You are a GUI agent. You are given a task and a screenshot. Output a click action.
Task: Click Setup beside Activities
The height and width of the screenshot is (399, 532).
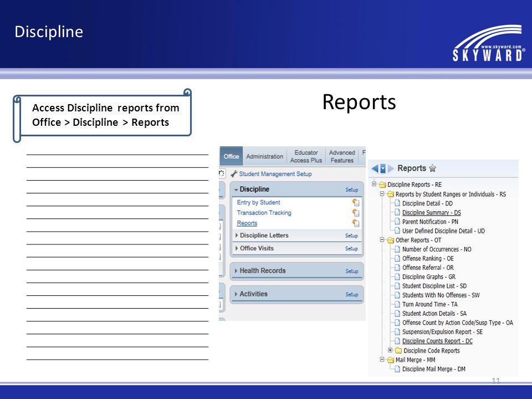[x=352, y=294]
